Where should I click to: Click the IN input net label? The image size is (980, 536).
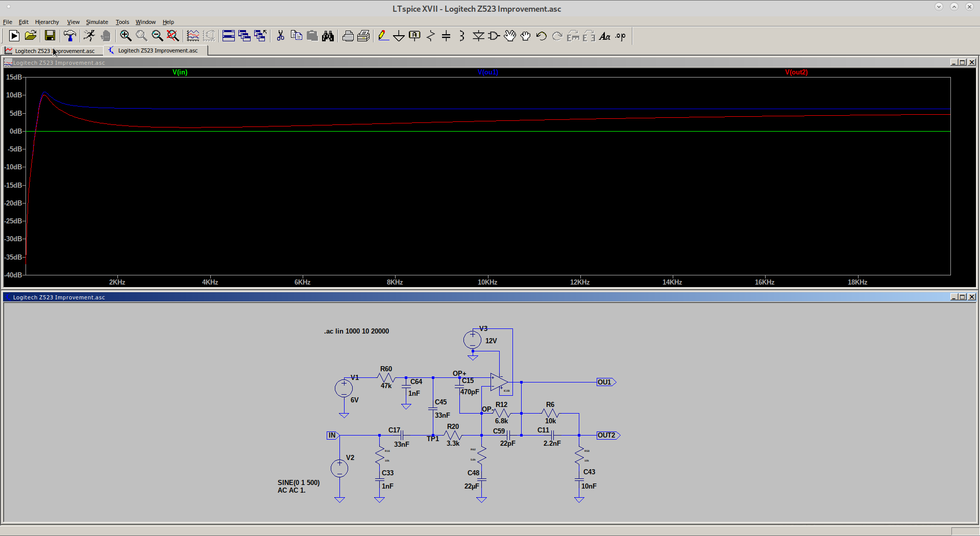tap(333, 435)
